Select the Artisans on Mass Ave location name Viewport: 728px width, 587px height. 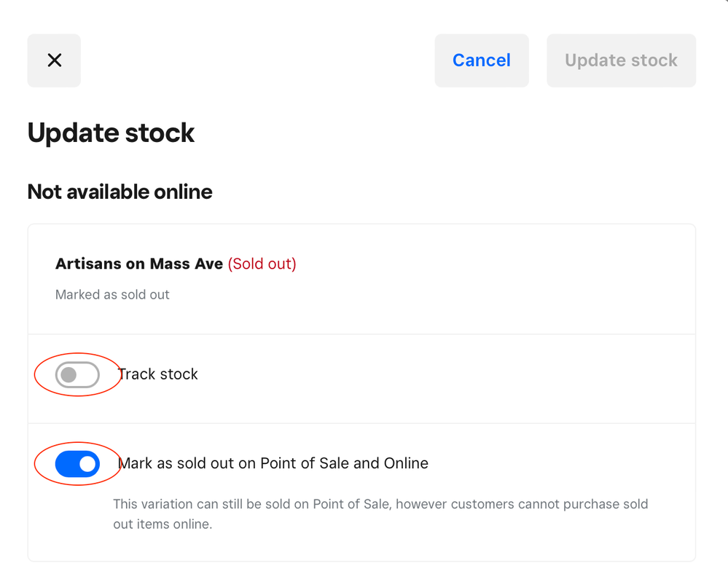[x=138, y=264]
